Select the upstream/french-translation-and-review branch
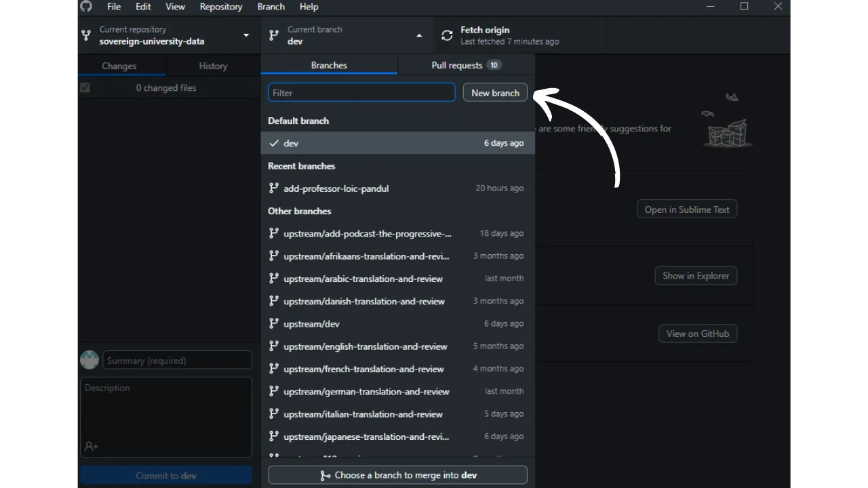This screenshot has width=868, height=488. 363,369
